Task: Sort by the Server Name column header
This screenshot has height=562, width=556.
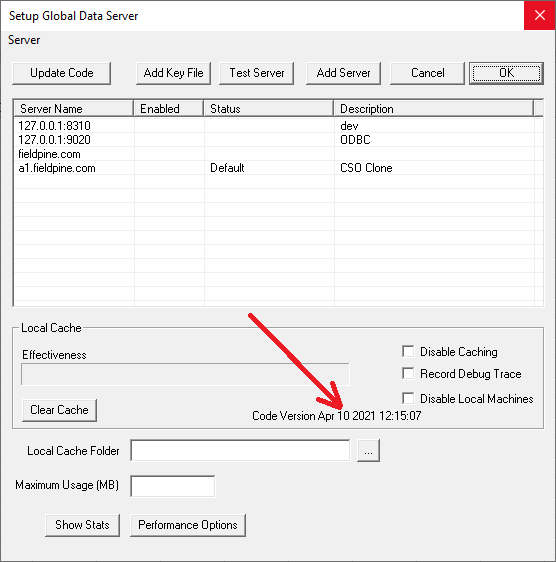Action: (73, 109)
